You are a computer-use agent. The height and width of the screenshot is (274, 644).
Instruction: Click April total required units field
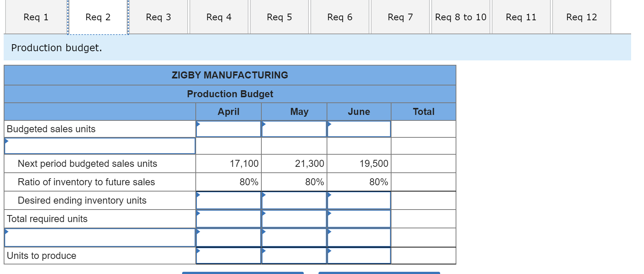pyautogui.click(x=229, y=219)
